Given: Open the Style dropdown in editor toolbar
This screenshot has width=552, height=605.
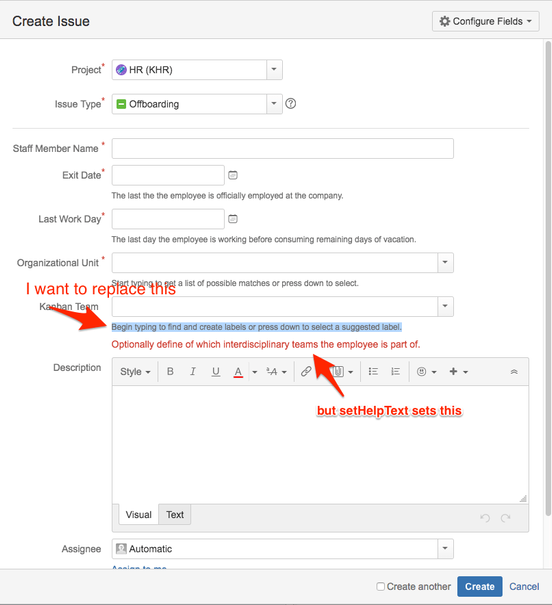Looking at the screenshot, I should (x=135, y=372).
